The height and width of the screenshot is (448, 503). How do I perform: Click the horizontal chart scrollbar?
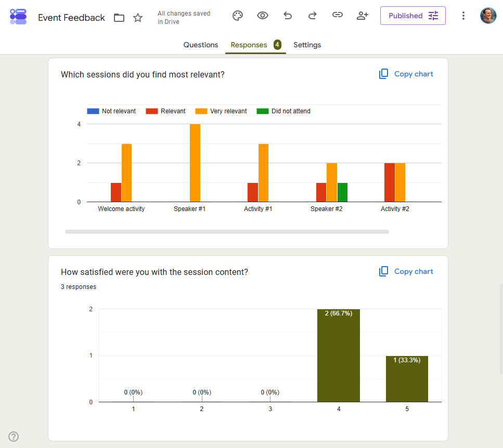pos(227,232)
